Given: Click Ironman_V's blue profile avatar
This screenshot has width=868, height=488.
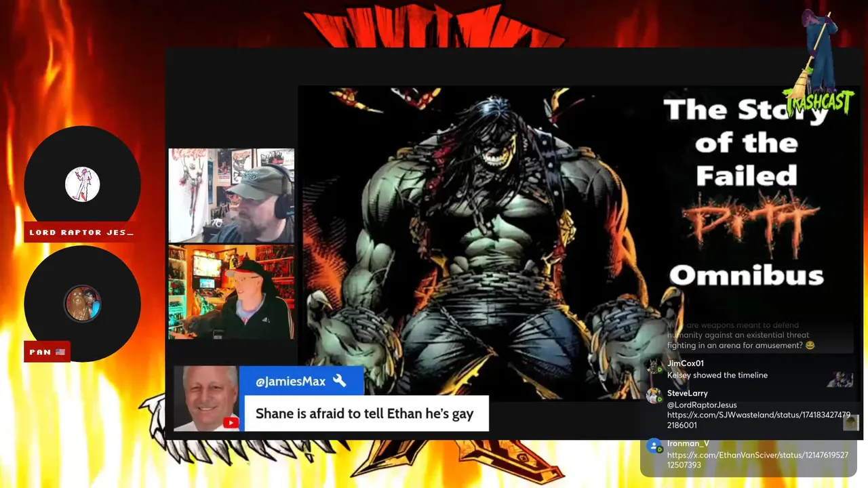Looking at the screenshot, I should [x=654, y=446].
